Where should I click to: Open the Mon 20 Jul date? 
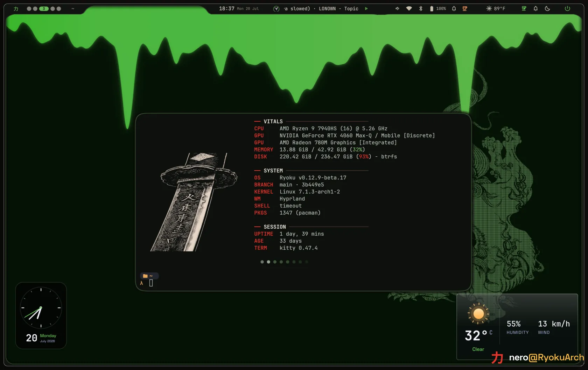click(x=248, y=9)
